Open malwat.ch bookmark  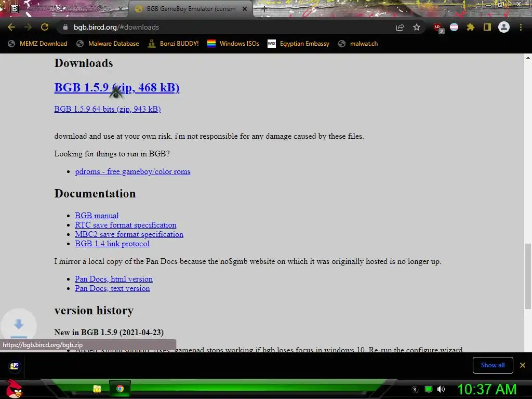(358, 44)
